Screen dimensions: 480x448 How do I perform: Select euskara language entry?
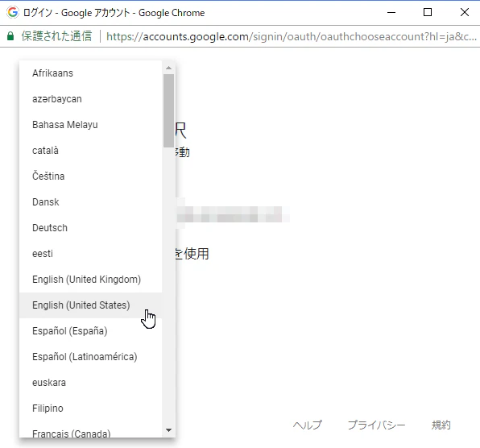[91, 383]
